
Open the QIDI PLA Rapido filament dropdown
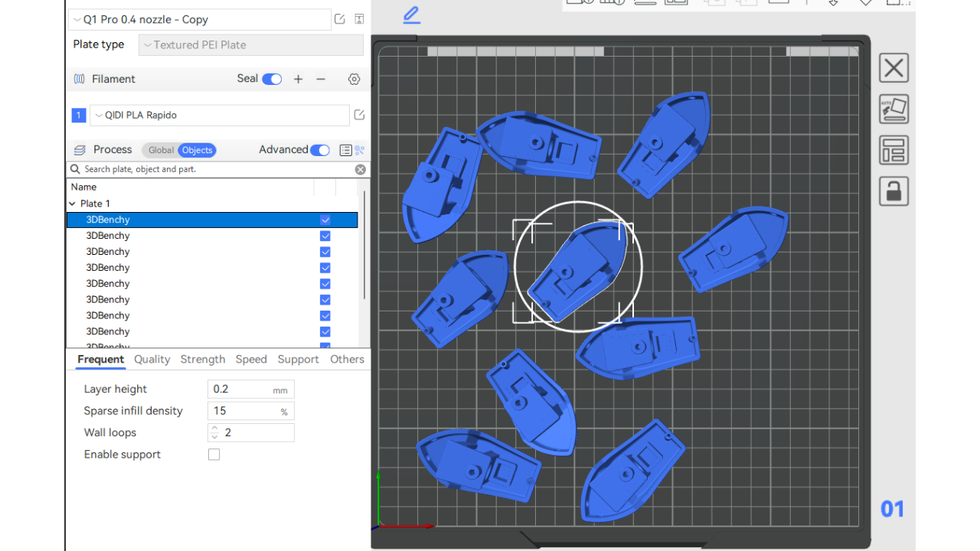pyautogui.click(x=220, y=116)
